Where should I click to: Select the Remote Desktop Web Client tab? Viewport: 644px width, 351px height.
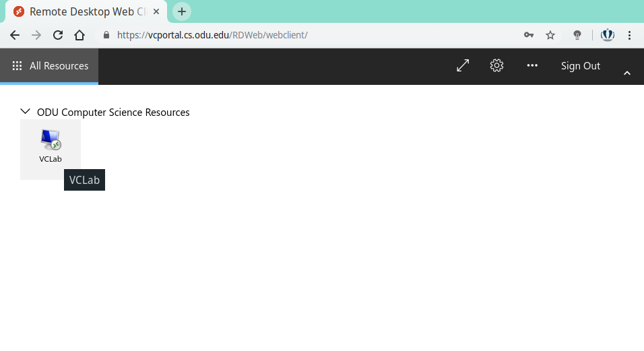[86, 11]
